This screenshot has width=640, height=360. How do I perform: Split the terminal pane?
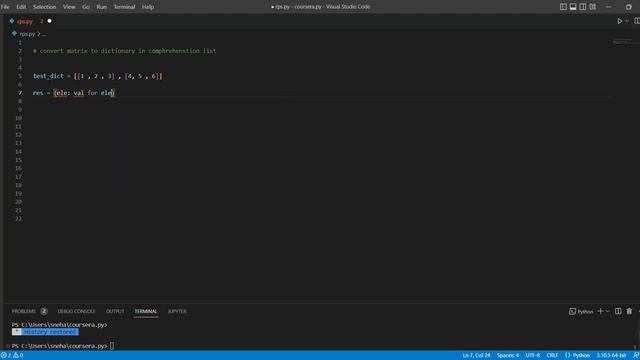click(x=618, y=311)
